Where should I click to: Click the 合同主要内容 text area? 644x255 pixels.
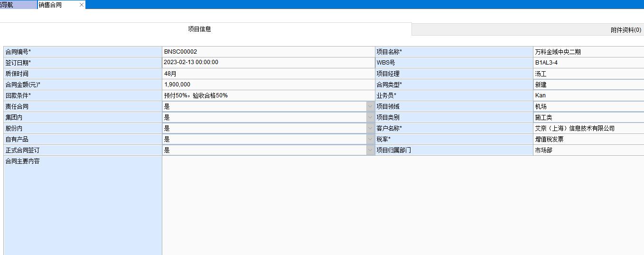(402, 205)
